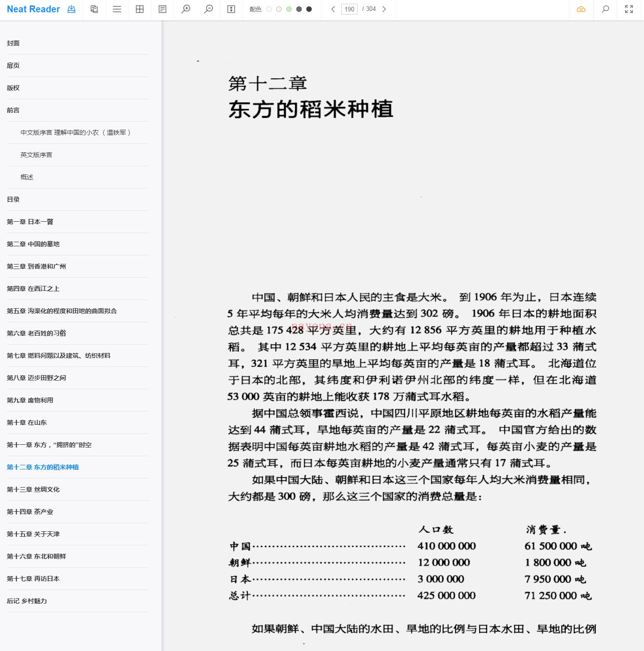Click the 总计 row label in table
Viewport: 644px width, 651px height.
240,595
